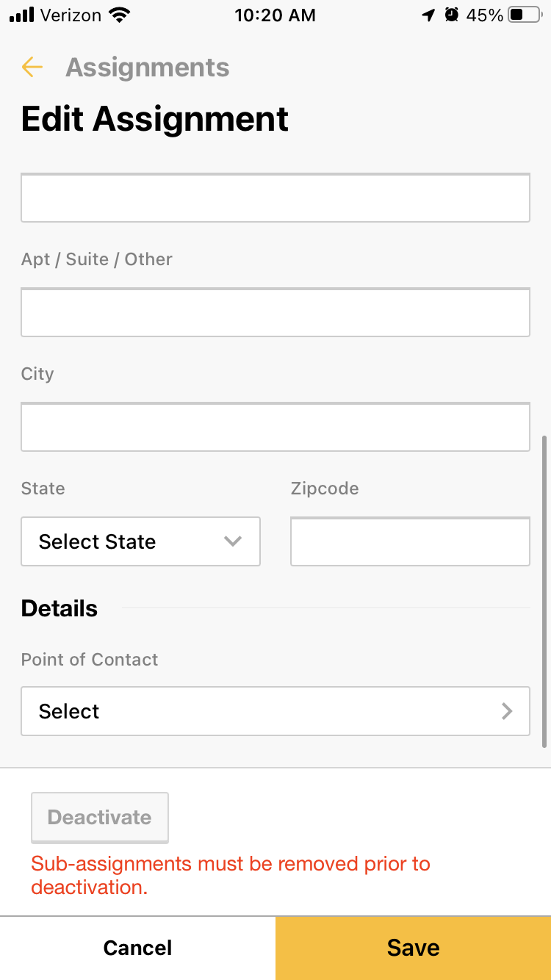This screenshot has height=980, width=551.
Task: Focus the Apt / Suite / Other field
Action: (x=275, y=312)
